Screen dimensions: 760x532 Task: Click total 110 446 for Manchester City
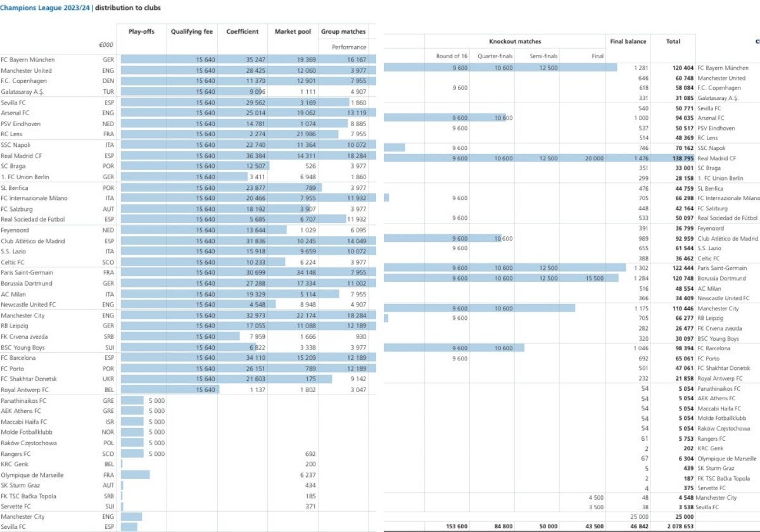[683, 308]
